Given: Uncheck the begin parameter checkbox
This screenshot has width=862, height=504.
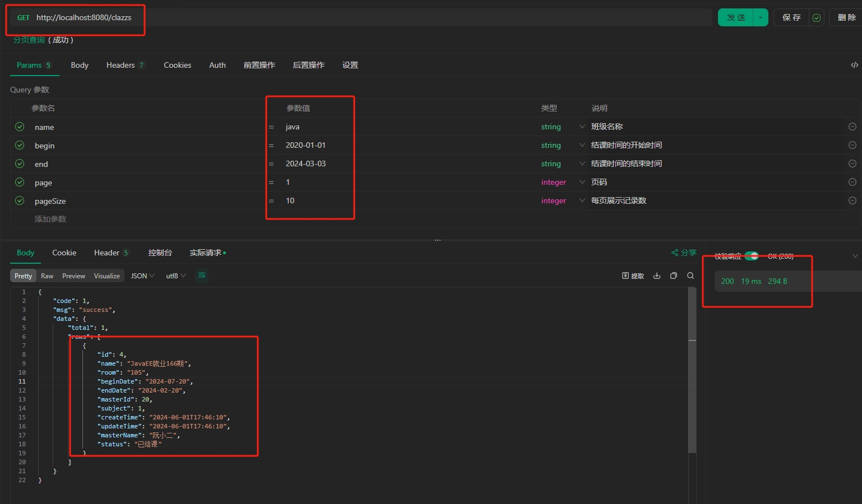Looking at the screenshot, I should pos(20,145).
